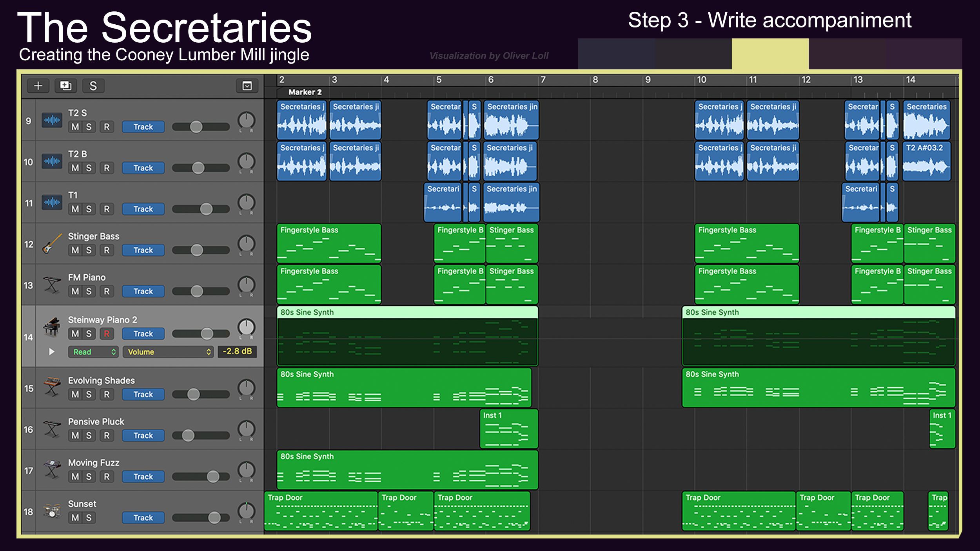Image resolution: width=980 pixels, height=551 pixels.
Task: Click the T2 S audio waveform icon
Action: (52, 120)
